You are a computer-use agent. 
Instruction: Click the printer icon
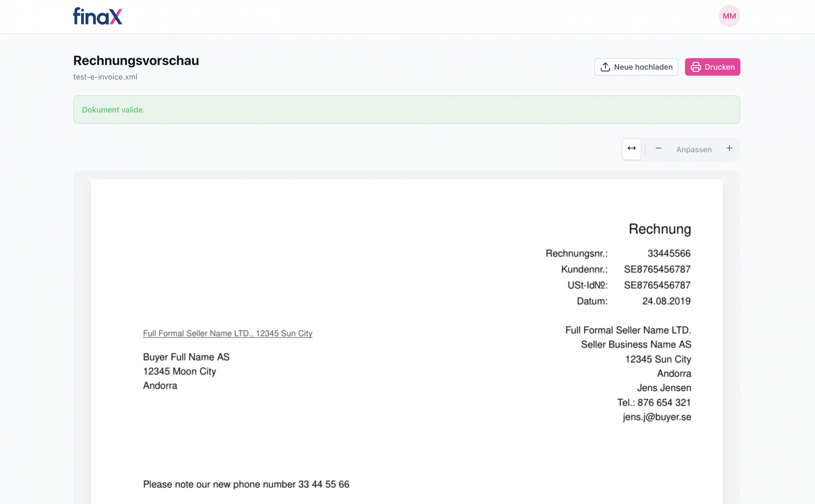tap(696, 67)
